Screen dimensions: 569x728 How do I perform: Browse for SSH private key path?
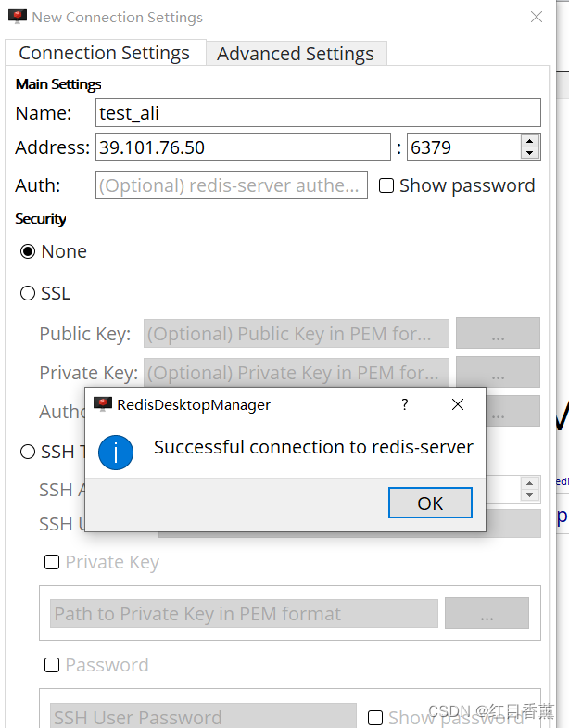click(487, 613)
